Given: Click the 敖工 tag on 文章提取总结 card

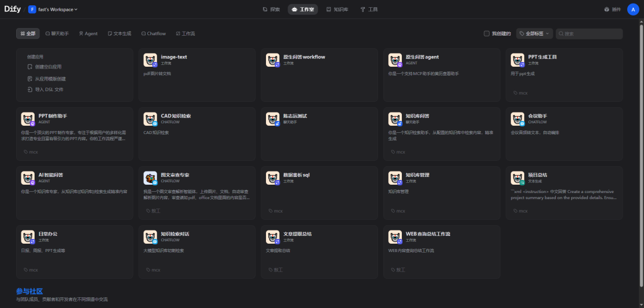Looking at the screenshot, I should [x=278, y=270].
